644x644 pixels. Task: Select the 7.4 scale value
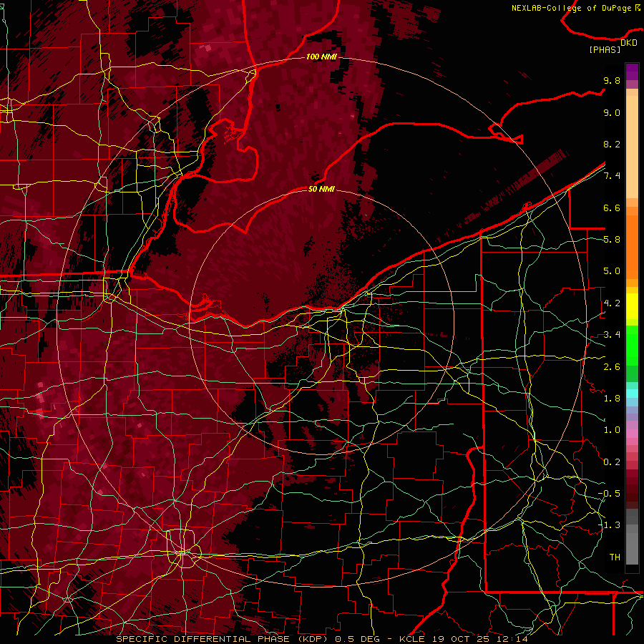[612, 176]
